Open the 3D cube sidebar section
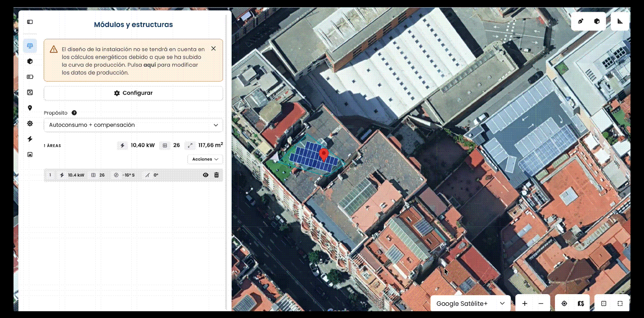644x318 pixels. tap(30, 61)
